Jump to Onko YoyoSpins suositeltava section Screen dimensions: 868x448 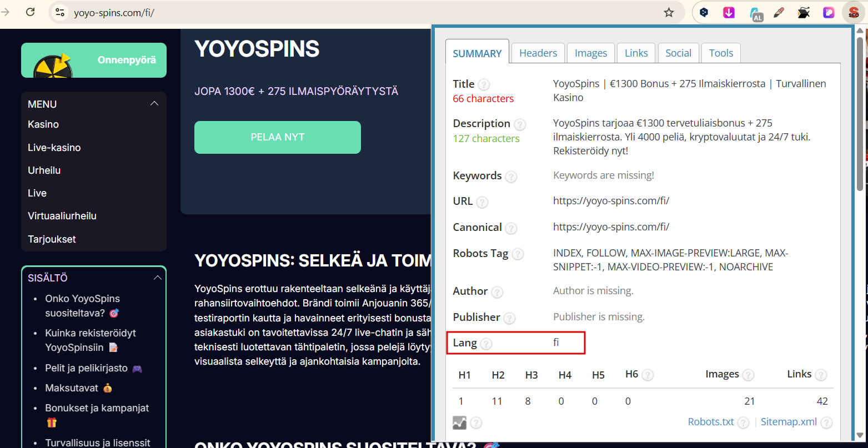[82, 306]
